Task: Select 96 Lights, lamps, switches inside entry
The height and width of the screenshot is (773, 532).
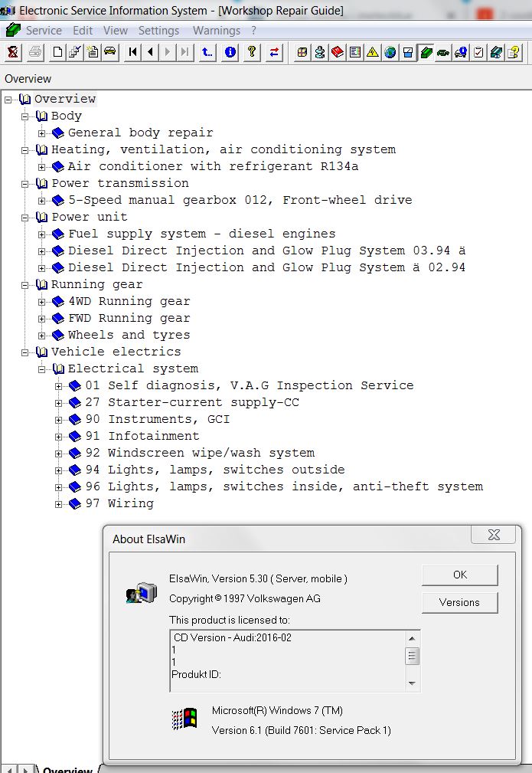Action: (284, 486)
